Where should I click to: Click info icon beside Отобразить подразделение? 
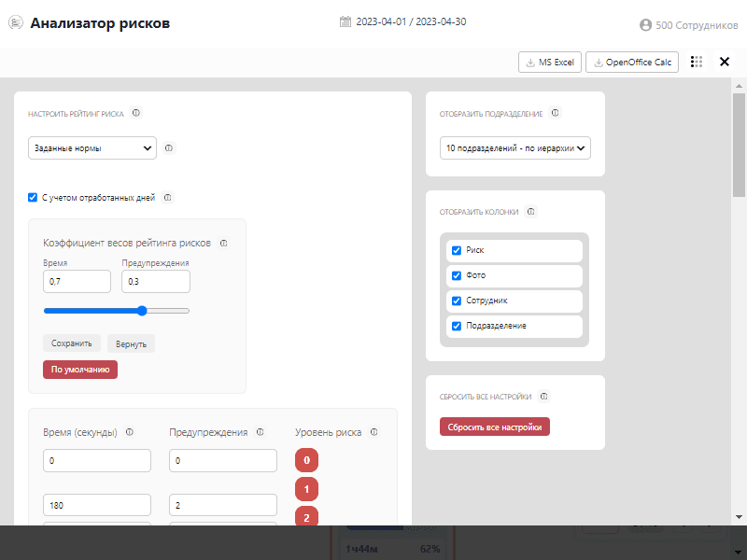pos(556,113)
